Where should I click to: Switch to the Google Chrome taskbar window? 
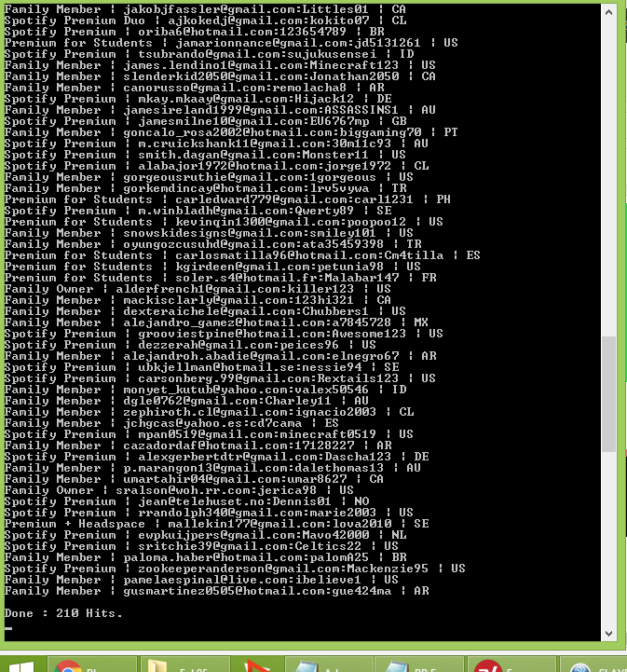(x=92, y=665)
